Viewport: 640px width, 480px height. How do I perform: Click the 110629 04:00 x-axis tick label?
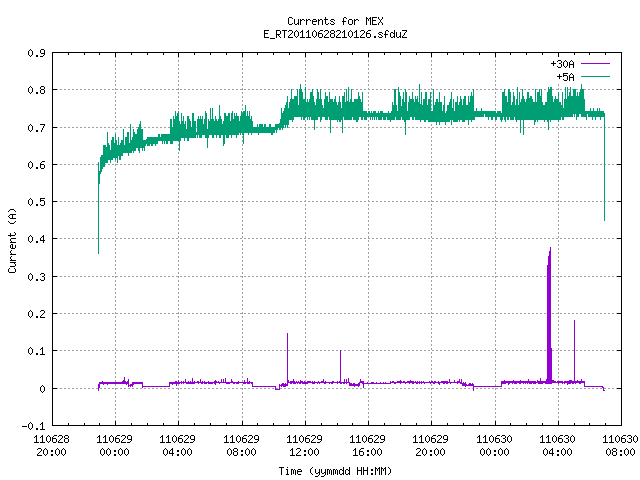pos(178,446)
